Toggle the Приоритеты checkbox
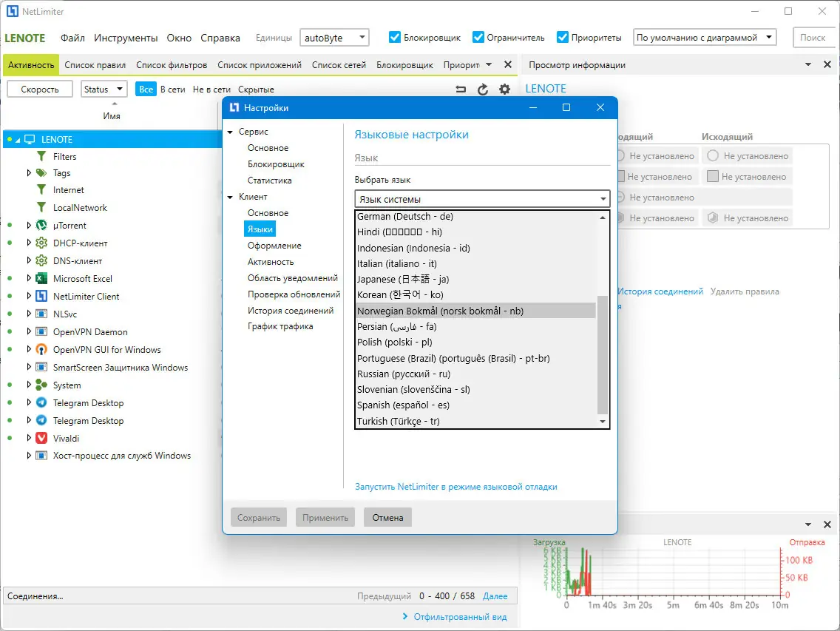The image size is (840, 631). 563,37
